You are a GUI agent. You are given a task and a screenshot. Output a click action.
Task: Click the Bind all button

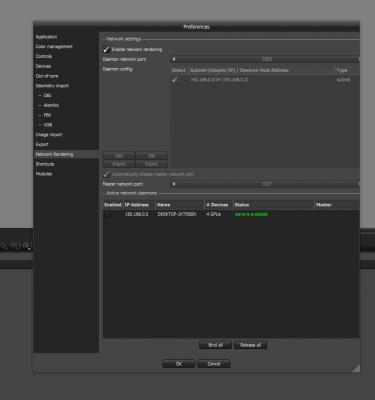pyautogui.click(x=215, y=345)
